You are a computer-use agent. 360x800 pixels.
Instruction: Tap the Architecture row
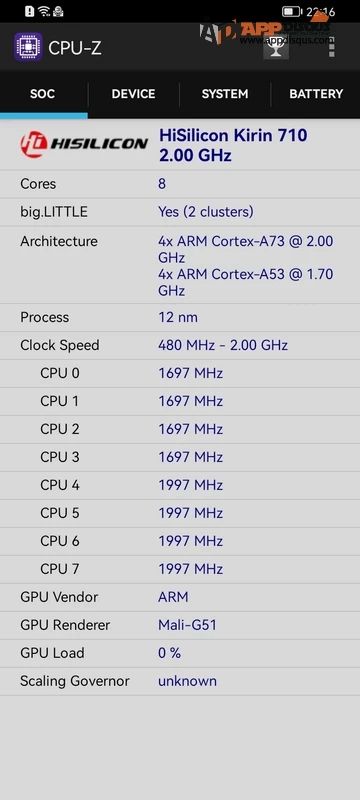tap(180, 265)
